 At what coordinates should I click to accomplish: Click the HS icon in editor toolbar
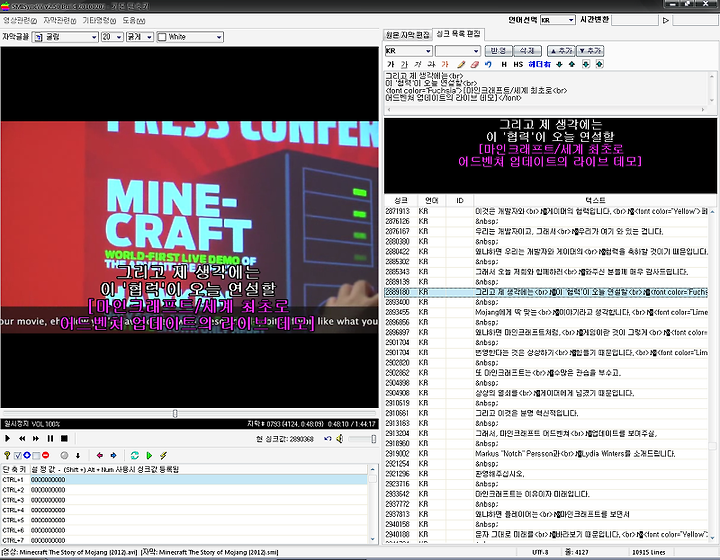518,64
